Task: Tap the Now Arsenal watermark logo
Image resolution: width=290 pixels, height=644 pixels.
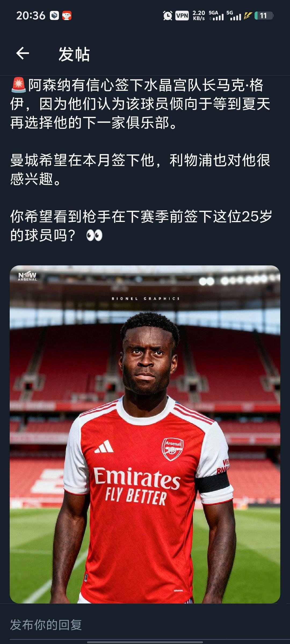Action: [x=28, y=276]
